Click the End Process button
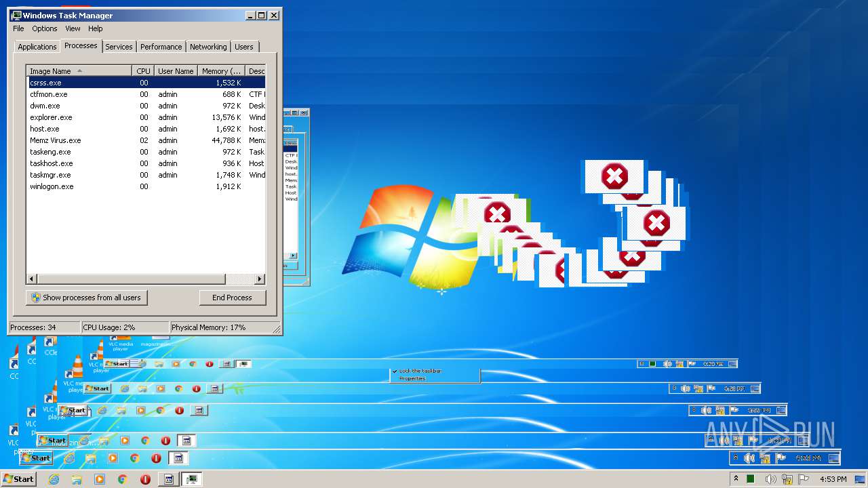This screenshot has width=868, height=488. tap(232, 298)
